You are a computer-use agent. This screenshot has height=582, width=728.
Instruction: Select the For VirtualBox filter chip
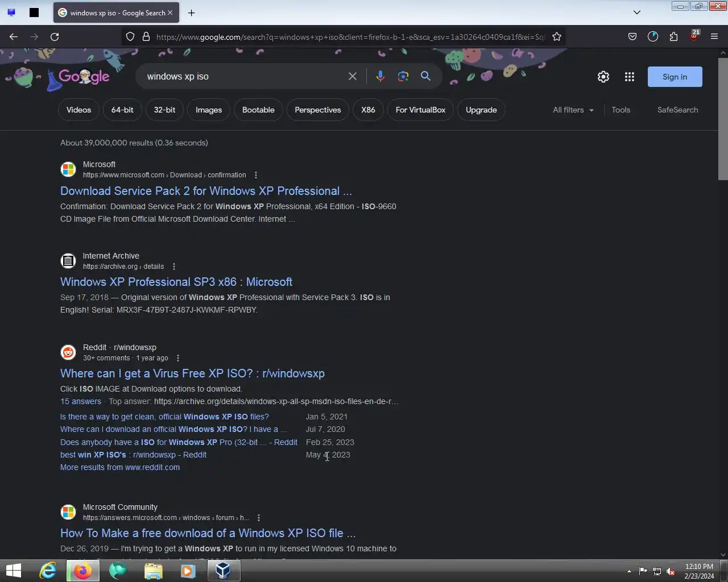[x=420, y=110]
